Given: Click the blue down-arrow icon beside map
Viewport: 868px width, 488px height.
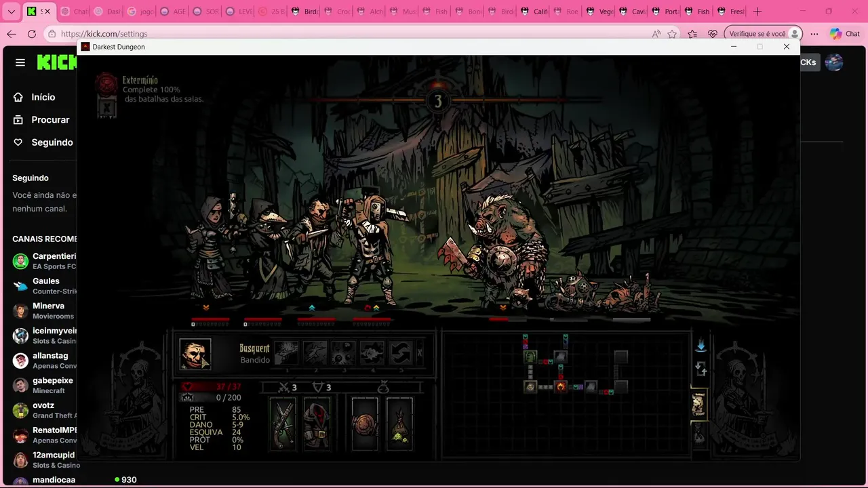Looking at the screenshot, I should pos(701,346).
